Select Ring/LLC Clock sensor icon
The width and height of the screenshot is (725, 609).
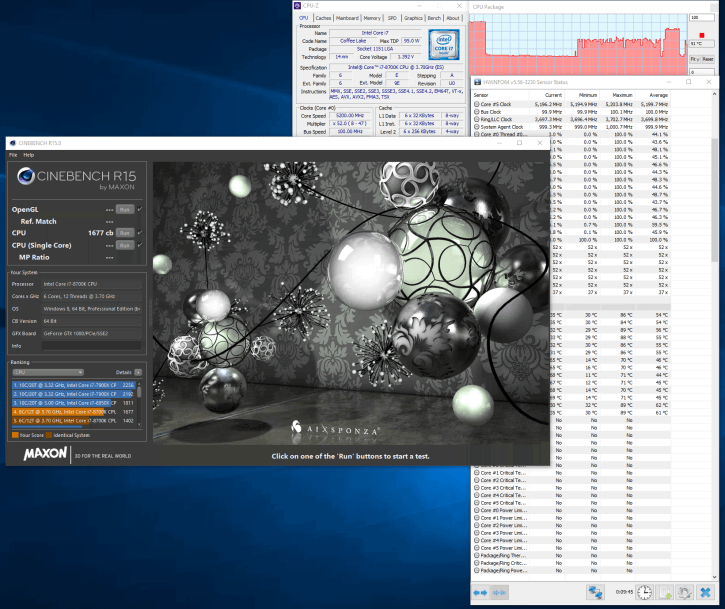tap(477, 119)
